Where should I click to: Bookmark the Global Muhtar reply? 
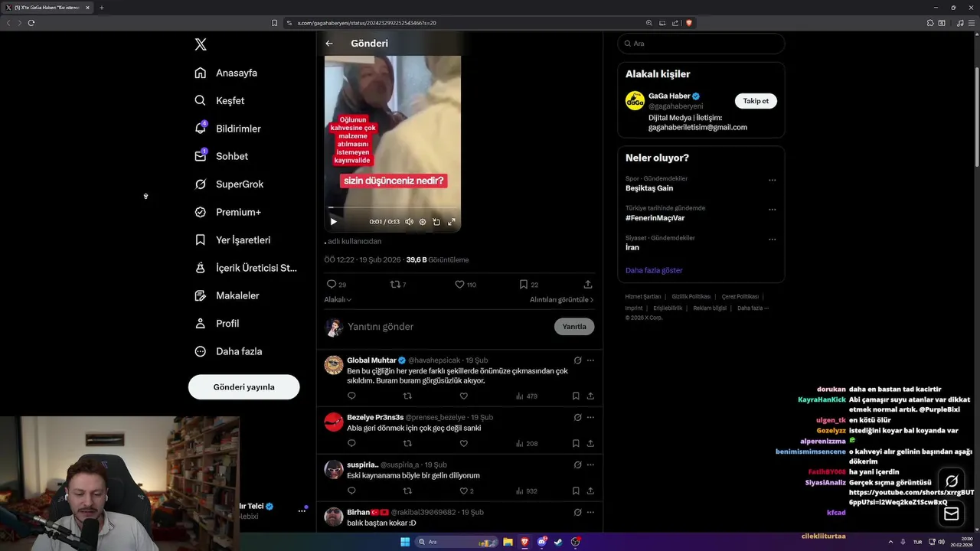(576, 396)
